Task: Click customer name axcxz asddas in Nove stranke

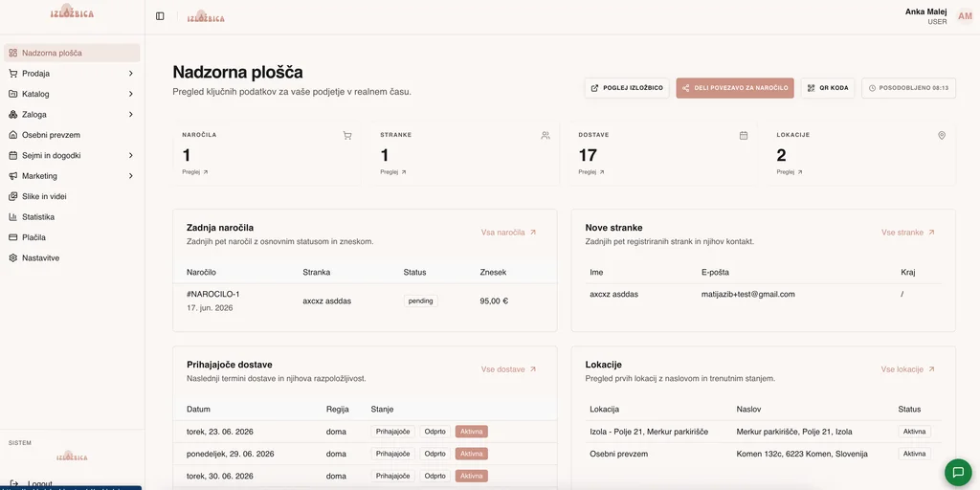Action: pyautogui.click(x=613, y=294)
